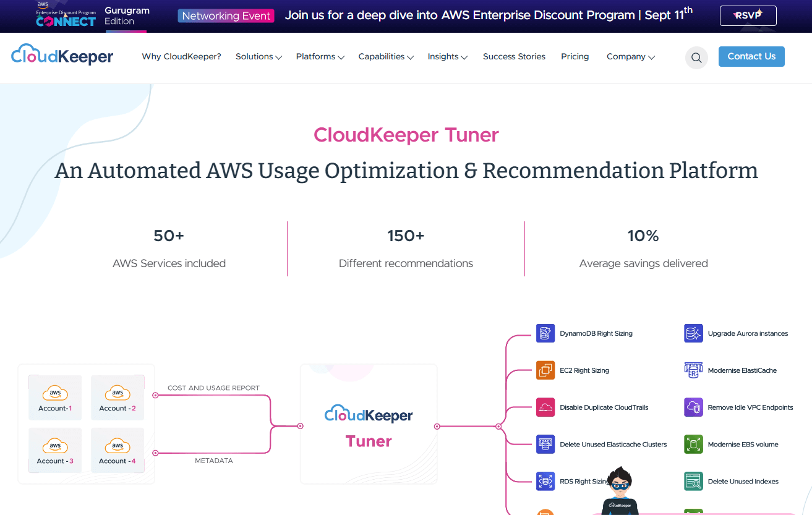Click the 'METADATA' label
Viewport: 812px width, 515px height.
point(214,461)
